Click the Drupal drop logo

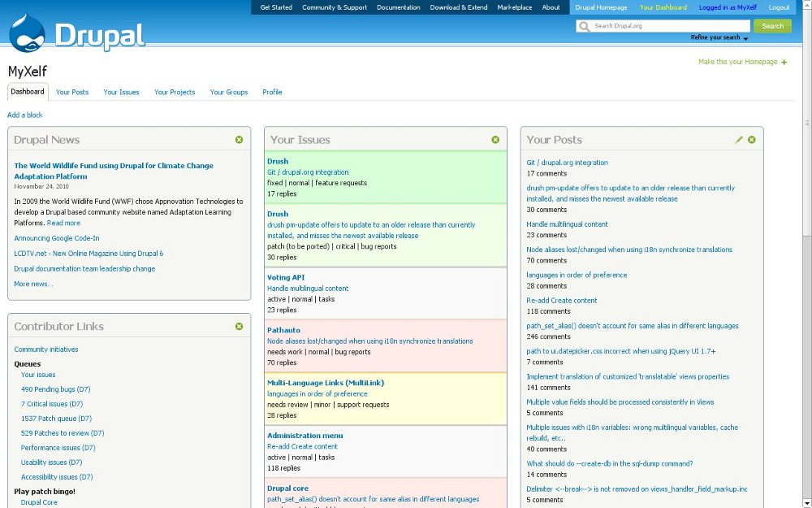28,33
